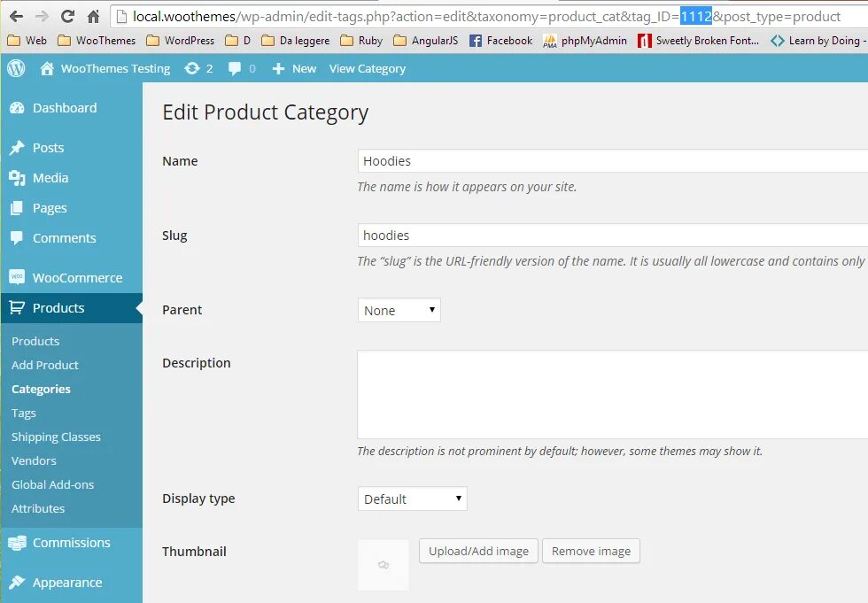Screen dimensions: 868x603
Task: Click New in admin bar
Action: 304,68
